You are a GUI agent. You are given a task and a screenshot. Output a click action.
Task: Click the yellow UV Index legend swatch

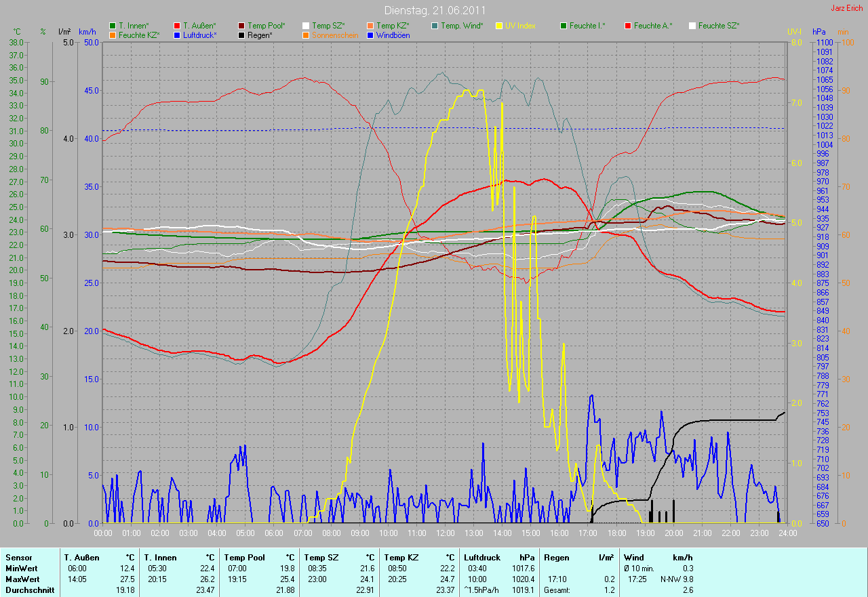click(x=499, y=26)
